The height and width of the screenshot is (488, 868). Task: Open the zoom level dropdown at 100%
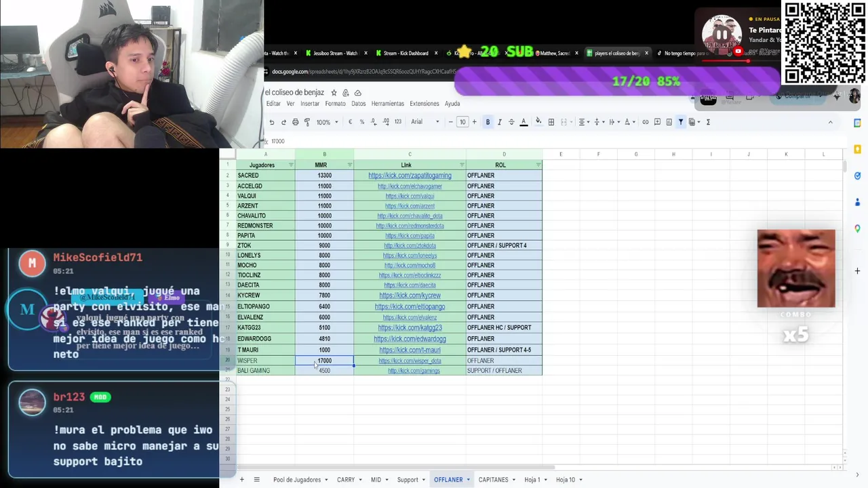(x=327, y=122)
